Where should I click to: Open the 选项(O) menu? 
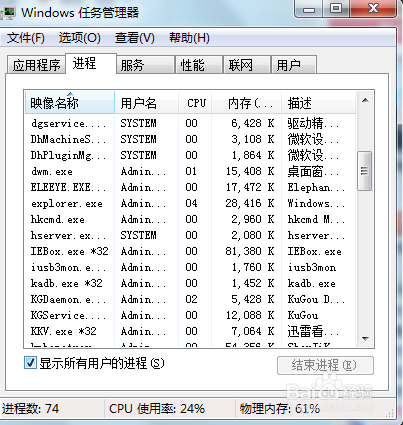[x=80, y=38]
